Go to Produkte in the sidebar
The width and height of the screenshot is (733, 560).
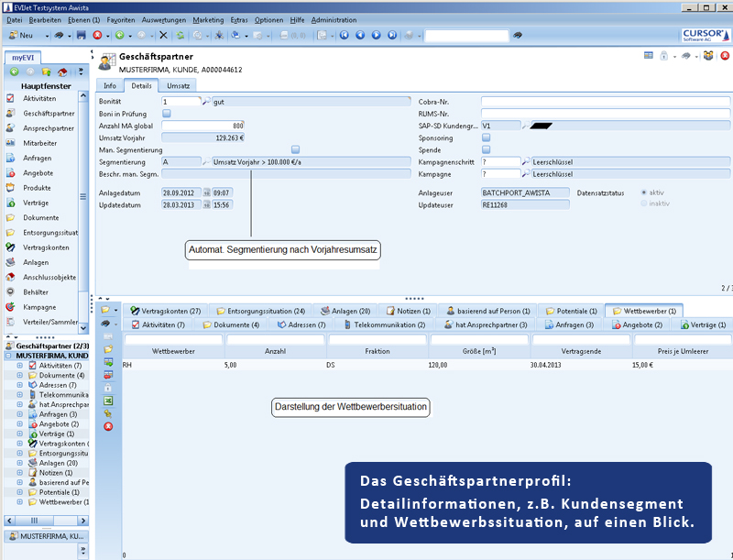[37, 188]
